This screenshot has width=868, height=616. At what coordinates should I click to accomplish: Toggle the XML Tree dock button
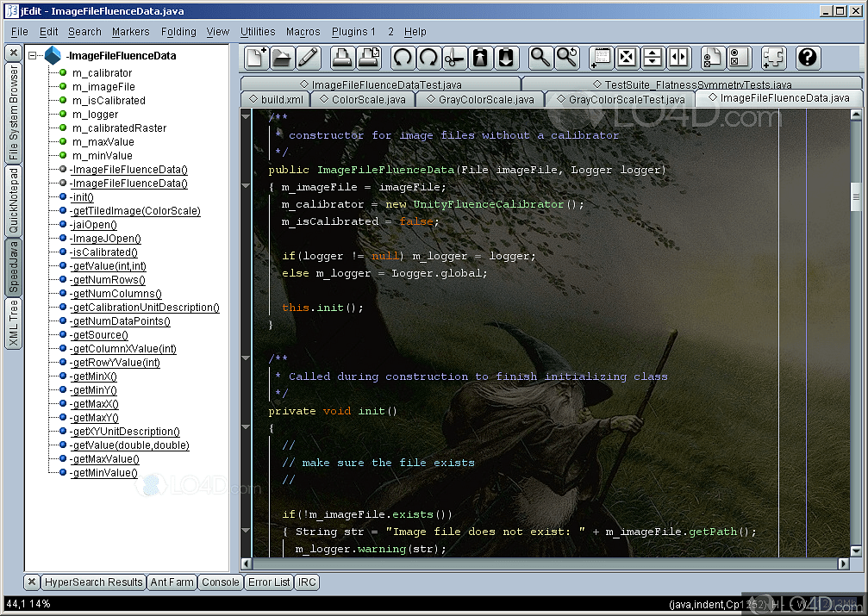(x=14, y=323)
